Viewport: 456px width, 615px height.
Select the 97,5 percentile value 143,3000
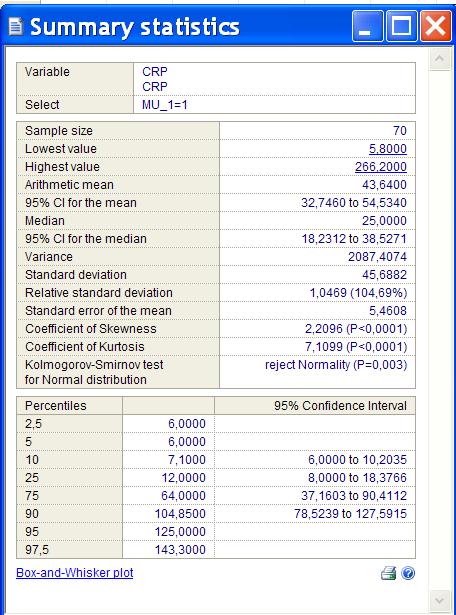point(180,549)
